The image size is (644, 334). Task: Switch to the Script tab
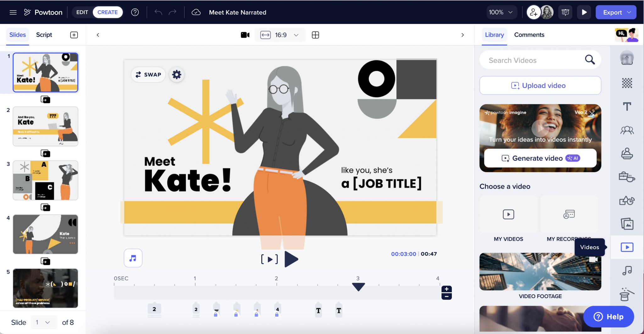pos(44,35)
